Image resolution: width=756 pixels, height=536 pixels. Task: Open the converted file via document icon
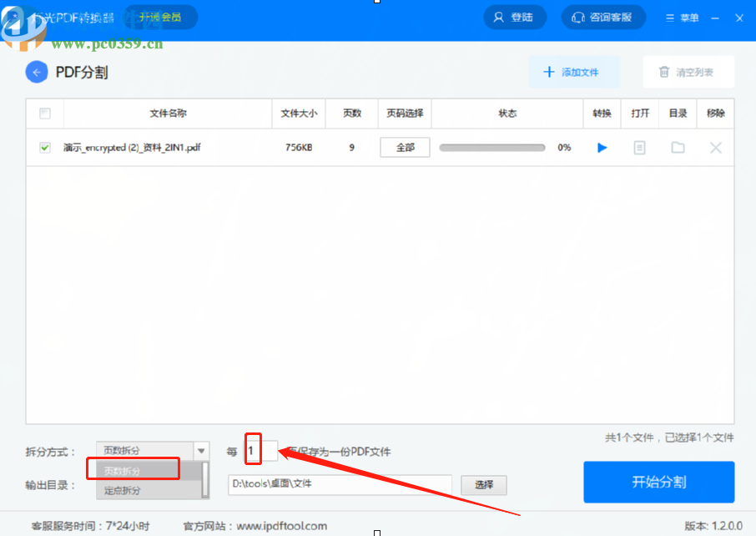[639, 148]
